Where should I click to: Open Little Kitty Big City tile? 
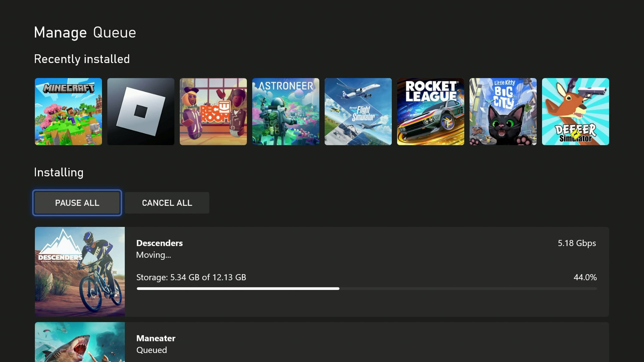coord(503,112)
